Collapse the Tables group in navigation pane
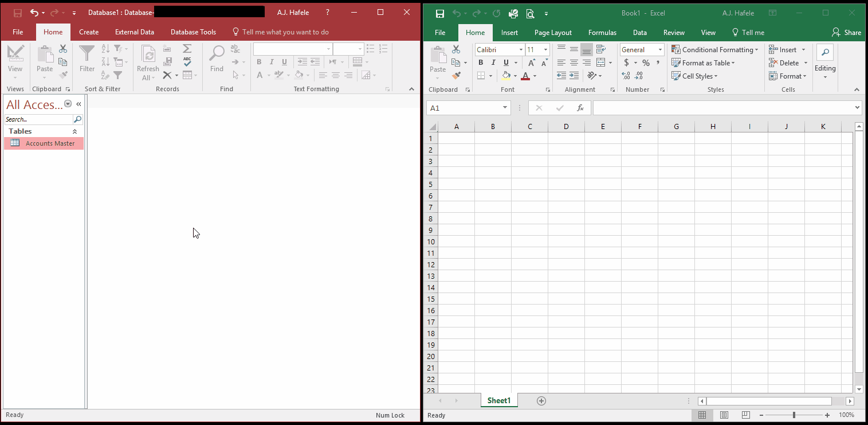 [x=74, y=131]
